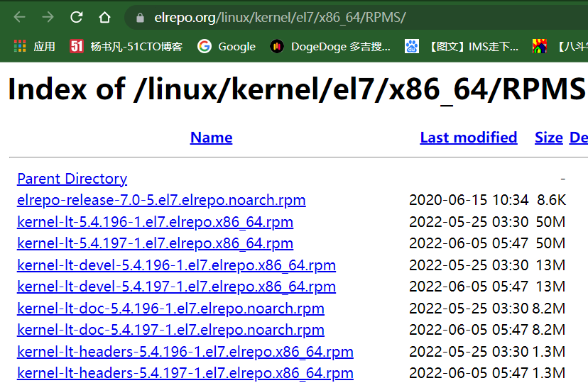Screen dimensions: 588x383
Task: Open the Apps grid bookmark icon
Action: tap(20, 46)
